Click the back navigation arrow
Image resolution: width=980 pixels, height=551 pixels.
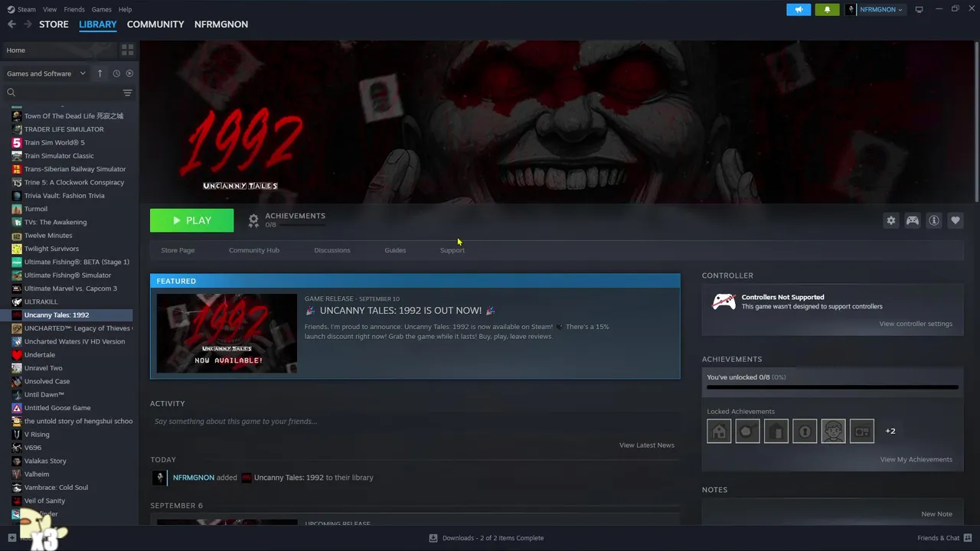pos(11,24)
